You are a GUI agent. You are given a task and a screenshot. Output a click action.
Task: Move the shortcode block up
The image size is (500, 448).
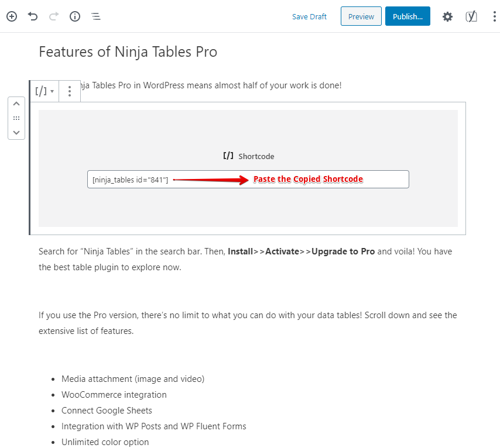16,104
